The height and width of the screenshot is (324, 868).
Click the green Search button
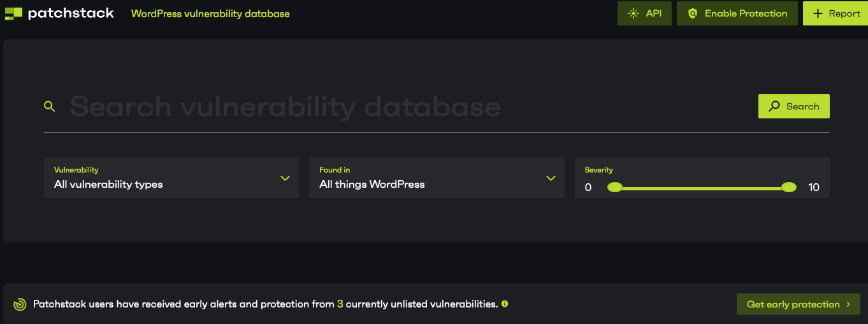pyautogui.click(x=793, y=106)
